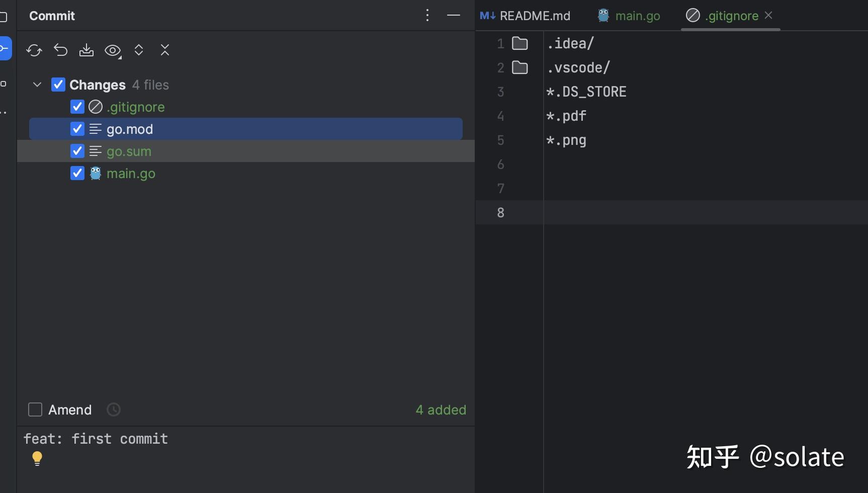Click the Rollback arrow icon
Image resolution: width=868 pixels, height=493 pixels.
60,50
